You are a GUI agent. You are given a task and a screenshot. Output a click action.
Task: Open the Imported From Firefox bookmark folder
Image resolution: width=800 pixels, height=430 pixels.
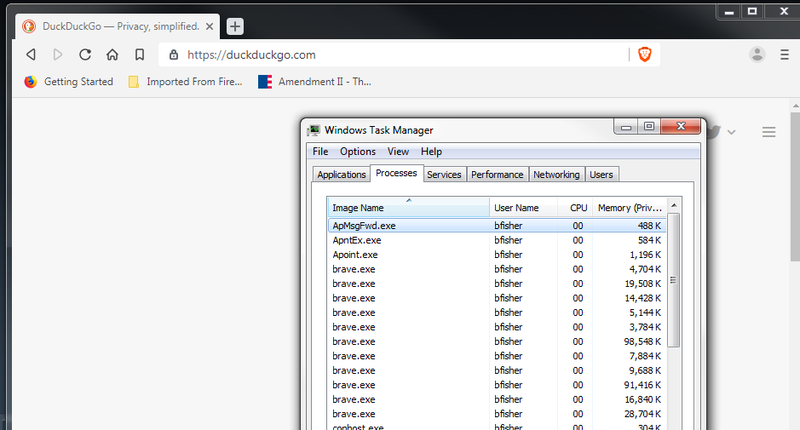pyautogui.click(x=186, y=82)
